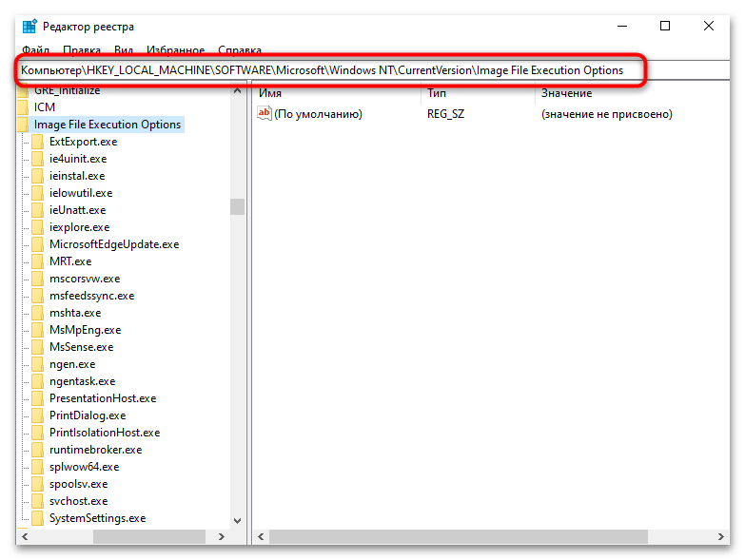
Task: Click tree pane scroll up arrow
Action: point(238,90)
